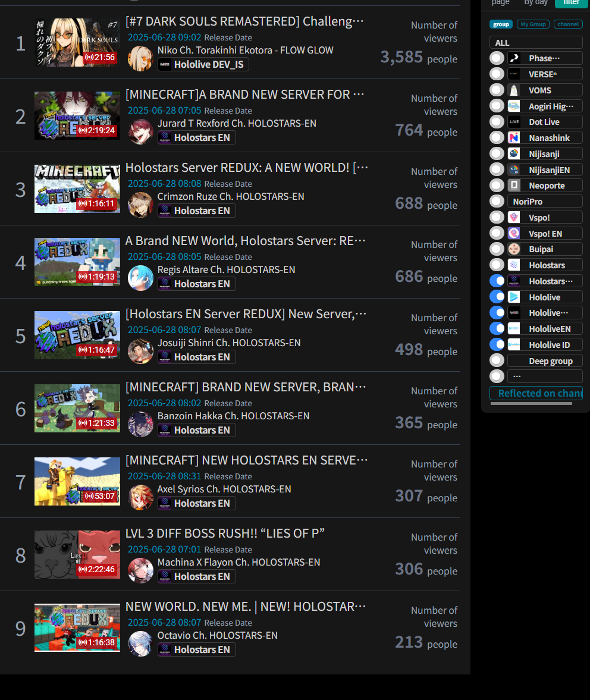Click HololiveEN group logo icon
Screen dimensions: 590x700
(x=514, y=328)
